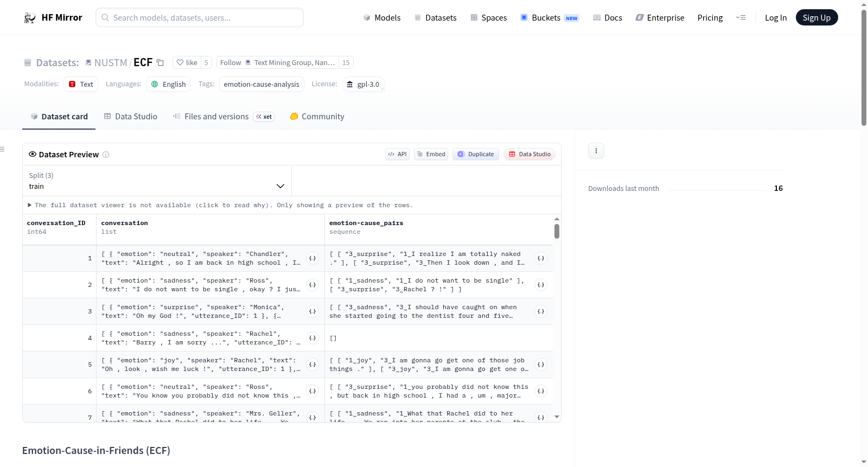Click the Sign Up button
The height and width of the screenshot is (467, 868).
tap(817, 17)
